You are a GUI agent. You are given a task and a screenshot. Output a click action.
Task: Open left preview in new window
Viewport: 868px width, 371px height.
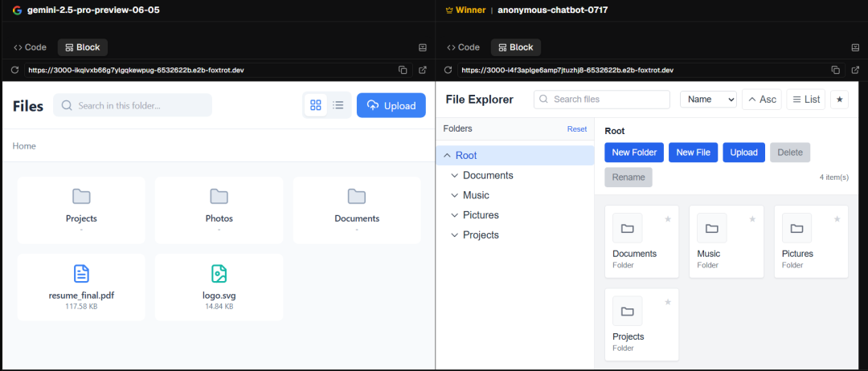[423, 70]
